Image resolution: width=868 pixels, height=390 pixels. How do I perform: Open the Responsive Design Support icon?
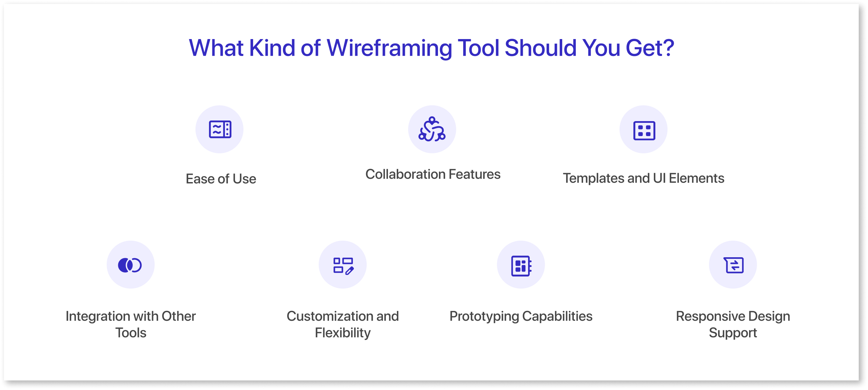click(x=733, y=265)
